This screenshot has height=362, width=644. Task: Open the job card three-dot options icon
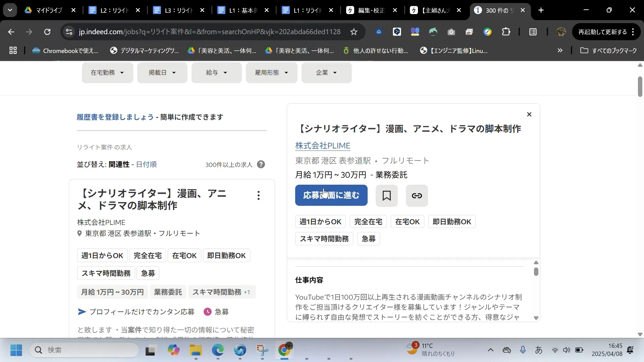click(258, 195)
